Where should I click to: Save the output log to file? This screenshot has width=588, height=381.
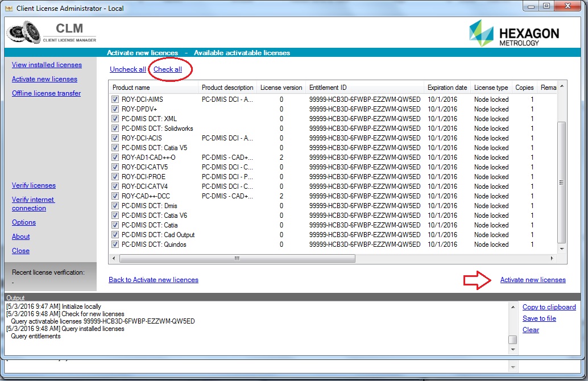[x=539, y=318]
